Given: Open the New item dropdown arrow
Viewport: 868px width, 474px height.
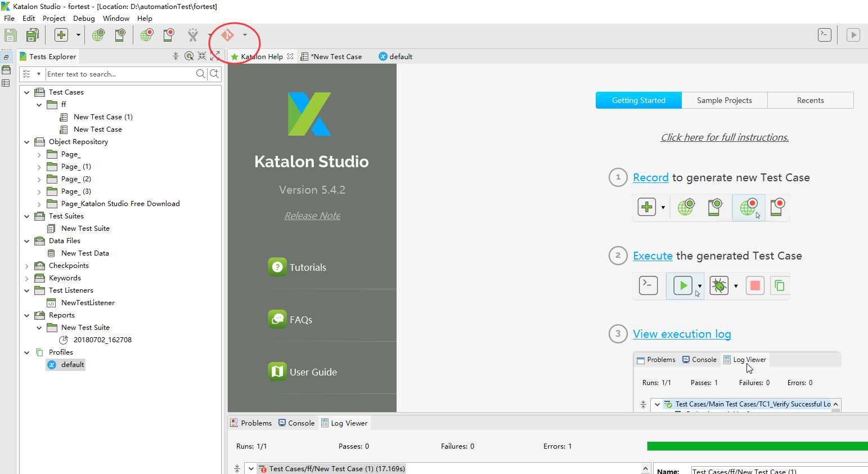Looking at the screenshot, I should pos(78,35).
